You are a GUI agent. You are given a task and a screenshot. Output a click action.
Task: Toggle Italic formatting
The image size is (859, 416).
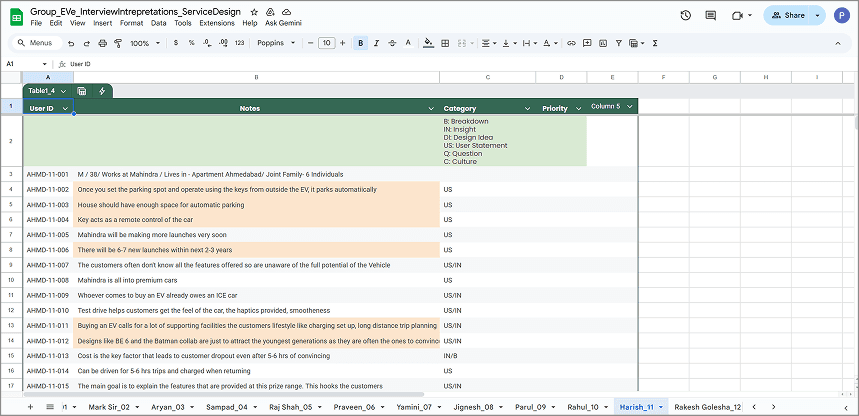point(377,44)
